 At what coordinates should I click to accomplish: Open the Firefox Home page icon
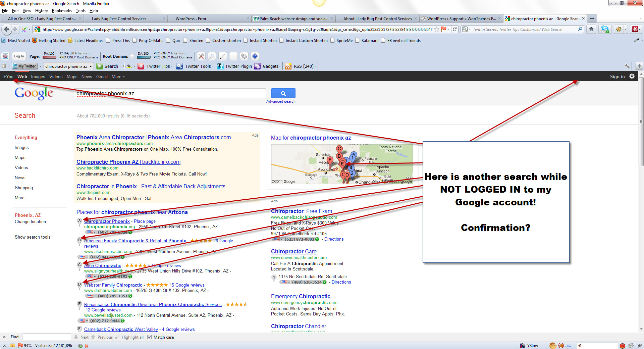[591, 29]
